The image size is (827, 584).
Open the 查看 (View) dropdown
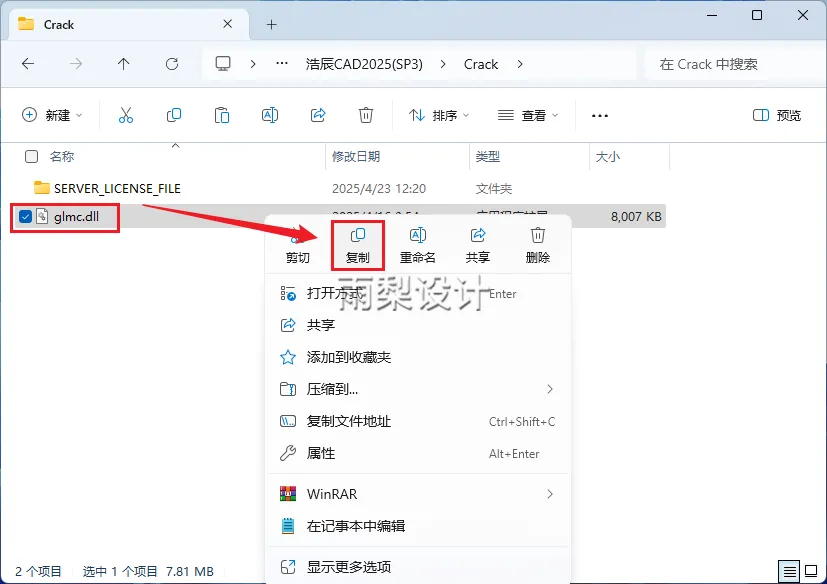click(528, 115)
